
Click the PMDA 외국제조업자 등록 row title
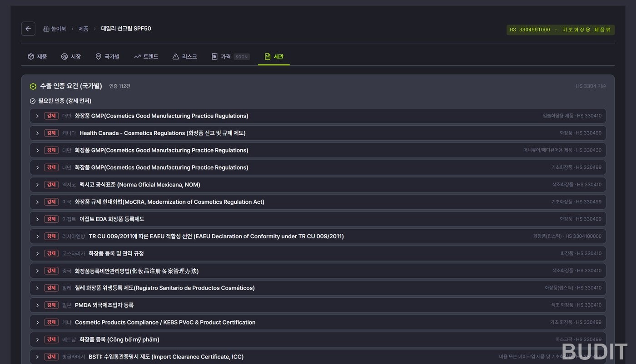click(x=104, y=305)
